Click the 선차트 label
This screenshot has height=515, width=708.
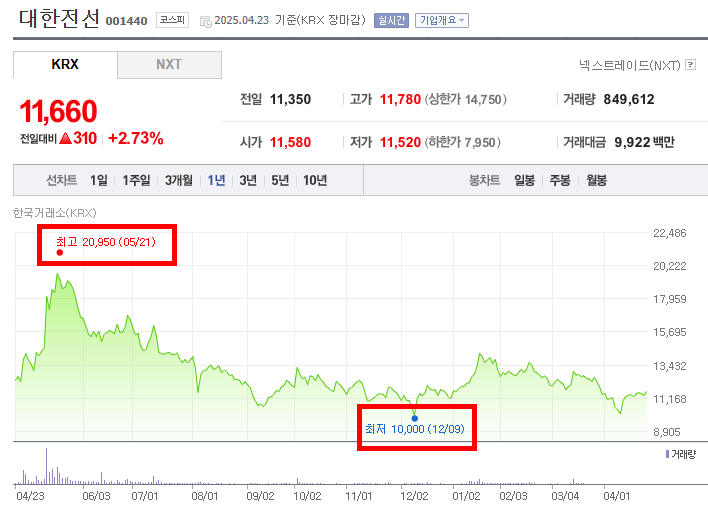click(61, 181)
